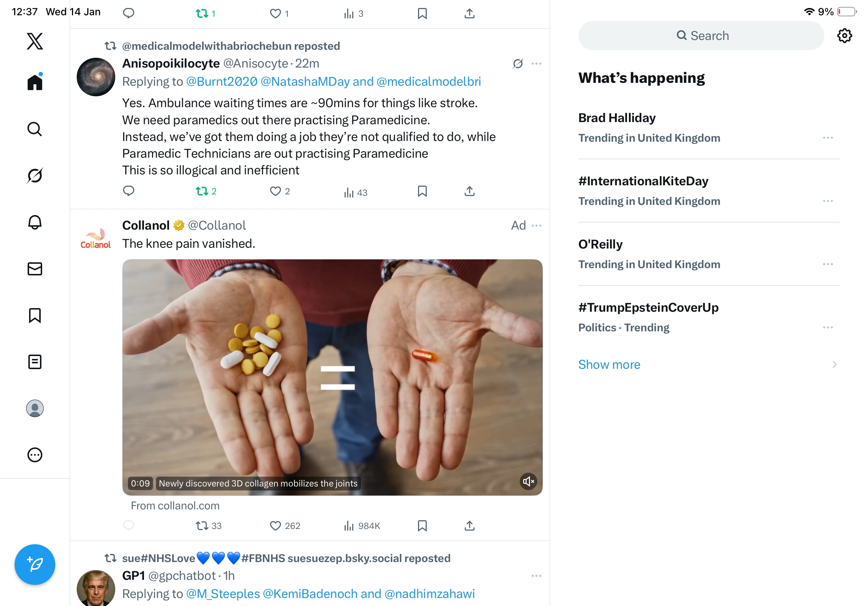Open Lists icon in sidebar

click(x=35, y=362)
